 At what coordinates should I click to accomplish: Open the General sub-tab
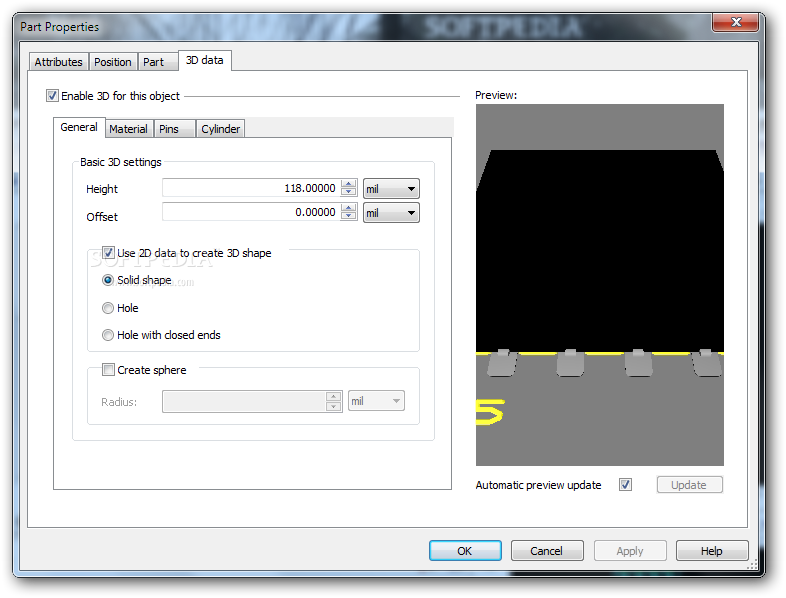pos(79,127)
